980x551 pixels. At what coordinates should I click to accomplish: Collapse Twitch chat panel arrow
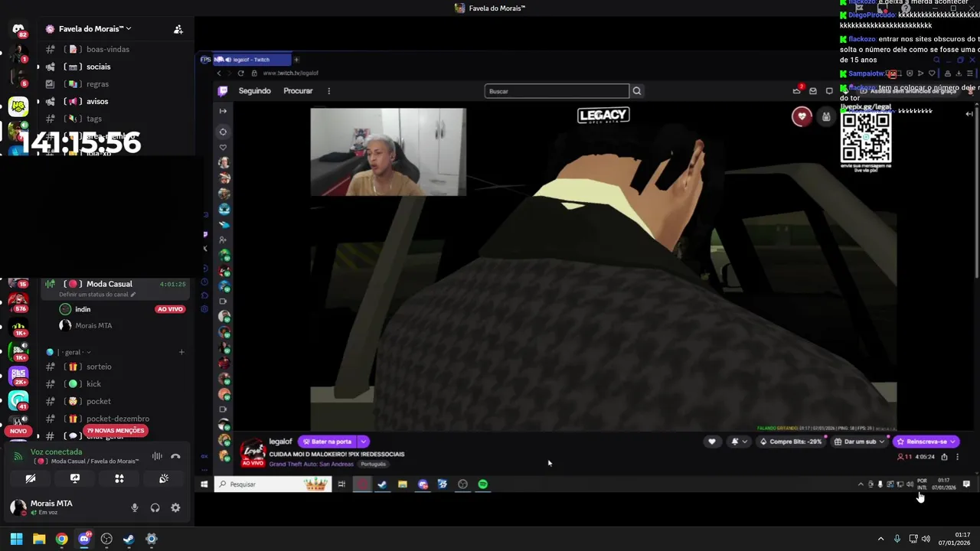[969, 113]
